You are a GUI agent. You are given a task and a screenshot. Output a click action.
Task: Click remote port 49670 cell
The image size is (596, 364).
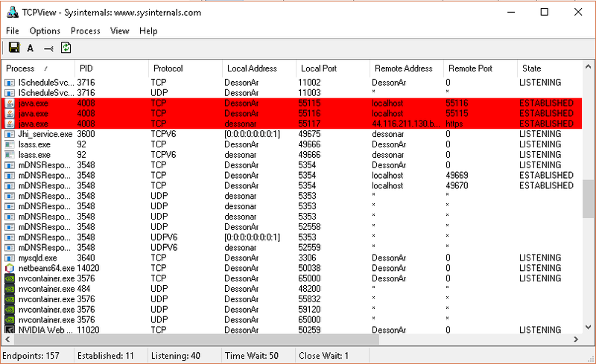(x=457, y=185)
